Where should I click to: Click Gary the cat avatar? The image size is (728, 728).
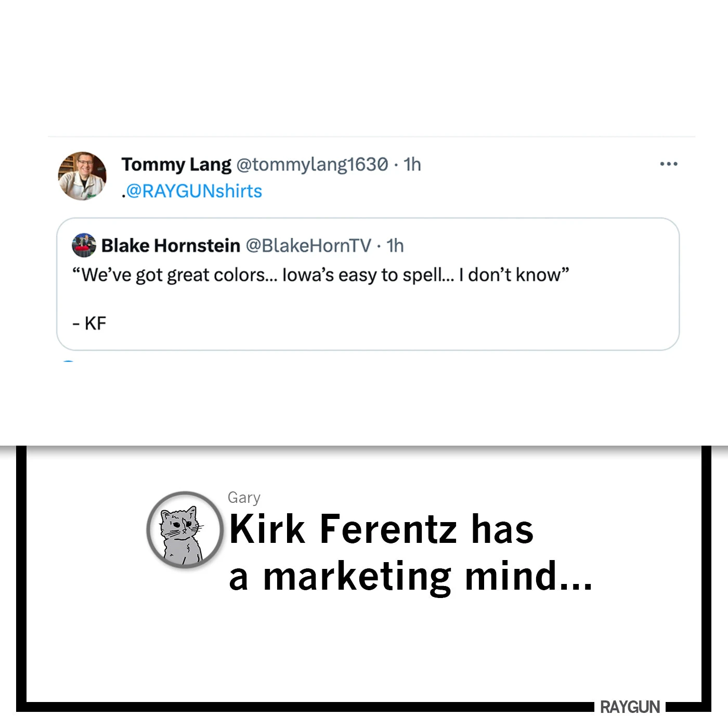pyautogui.click(x=184, y=529)
